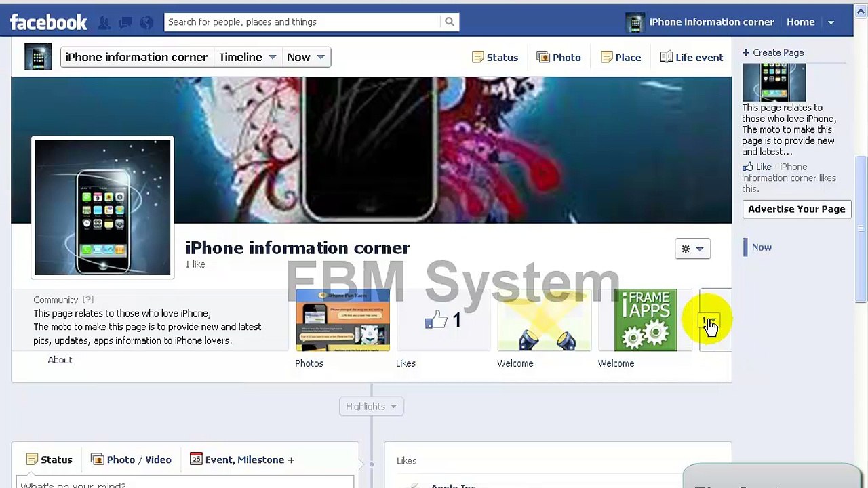Click the 1 like count text
868x488 pixels.
coord(195,264)
